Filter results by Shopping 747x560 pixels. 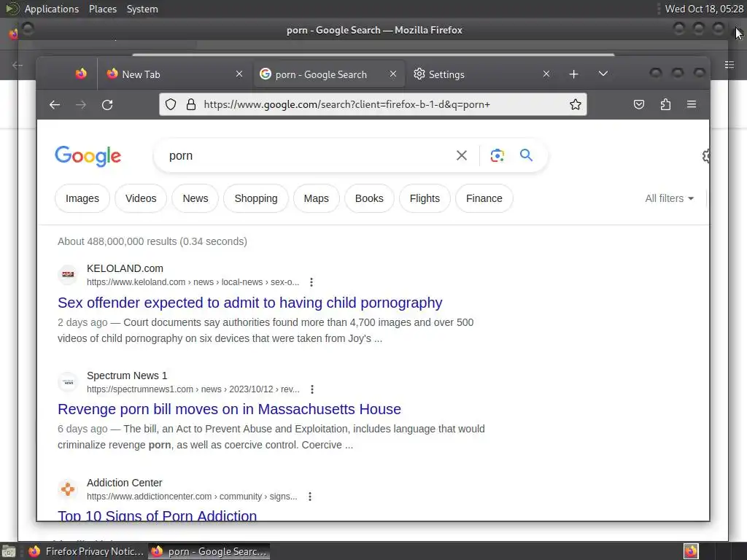(x=256, y=198)
